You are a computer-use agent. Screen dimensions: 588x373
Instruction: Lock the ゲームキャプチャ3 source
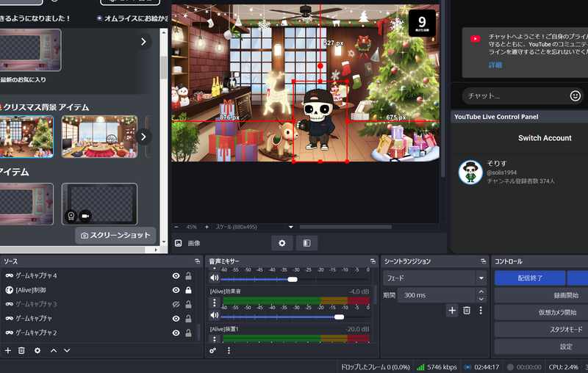(188, 305)
